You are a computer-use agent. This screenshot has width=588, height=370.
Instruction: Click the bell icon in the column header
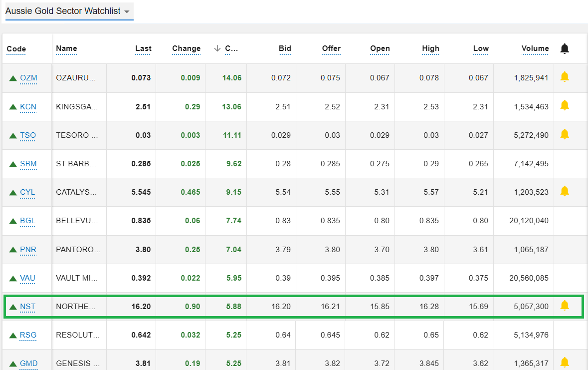pos(564,48)
